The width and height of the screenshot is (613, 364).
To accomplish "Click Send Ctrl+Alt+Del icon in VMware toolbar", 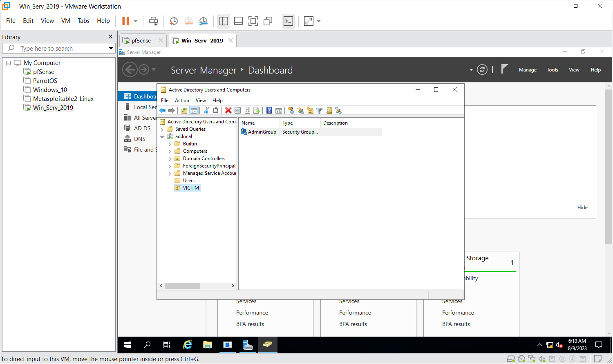I will 153,21.
